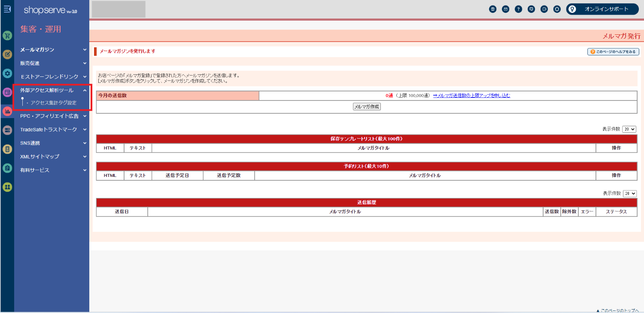Click the logout icon in header
The image size is (644, 313).
544,9
